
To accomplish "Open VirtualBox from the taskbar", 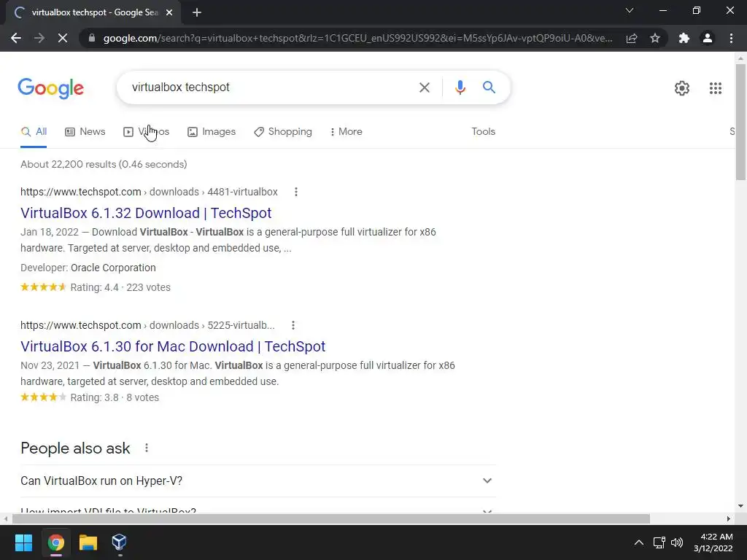I will (x=119, y=542).
